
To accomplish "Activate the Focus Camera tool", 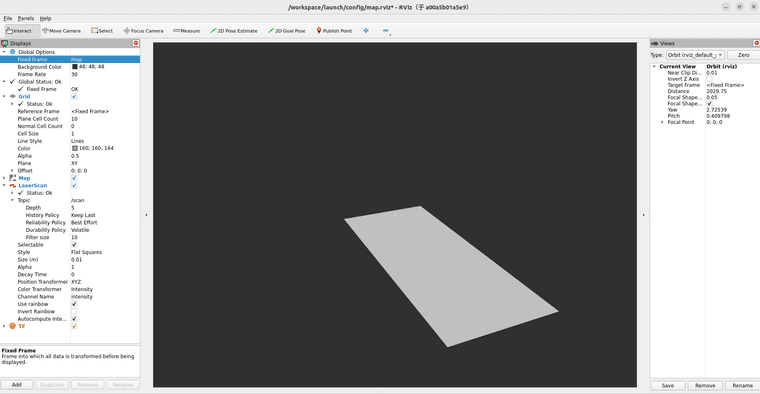I will point(143,31).
